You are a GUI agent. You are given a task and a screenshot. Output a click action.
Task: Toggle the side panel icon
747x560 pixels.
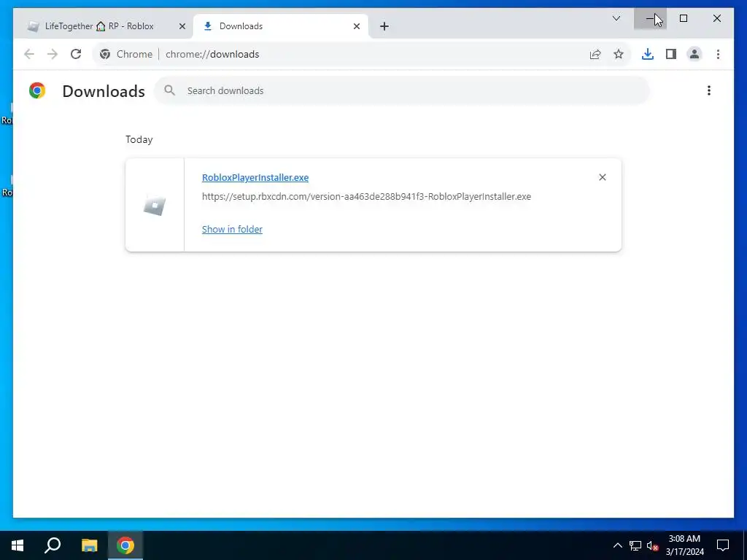point(671,54)
